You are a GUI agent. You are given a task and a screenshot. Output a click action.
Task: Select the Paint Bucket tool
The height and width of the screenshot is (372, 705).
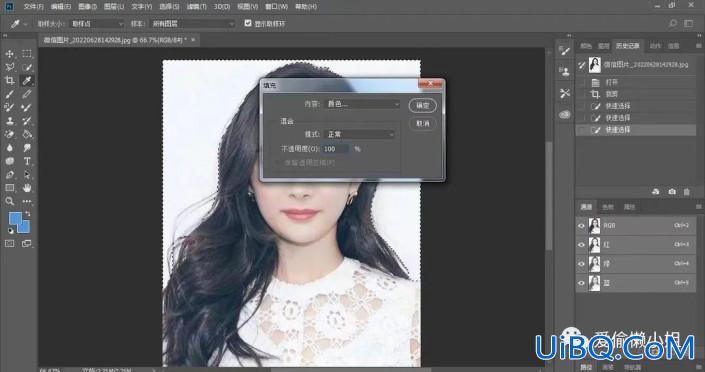coord(27,134)
